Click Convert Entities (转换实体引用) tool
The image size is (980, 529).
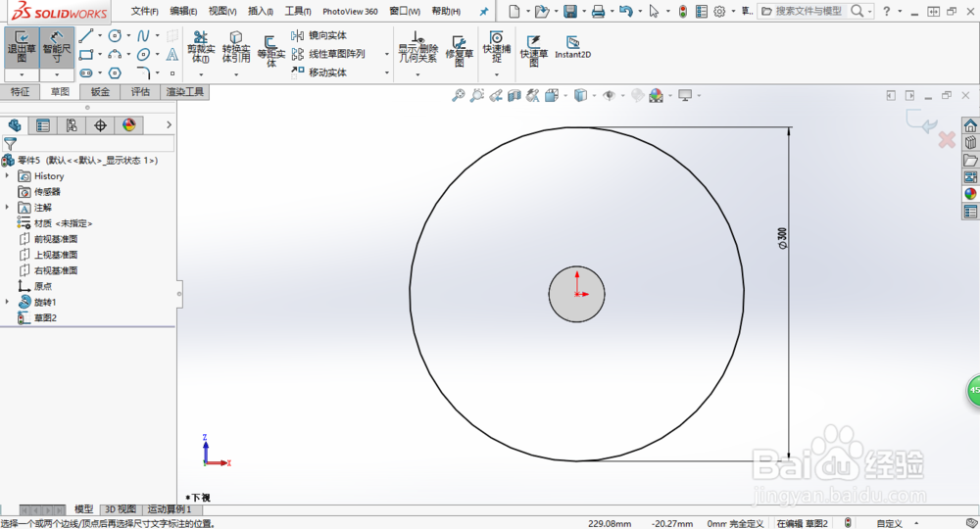pos(236,47)
